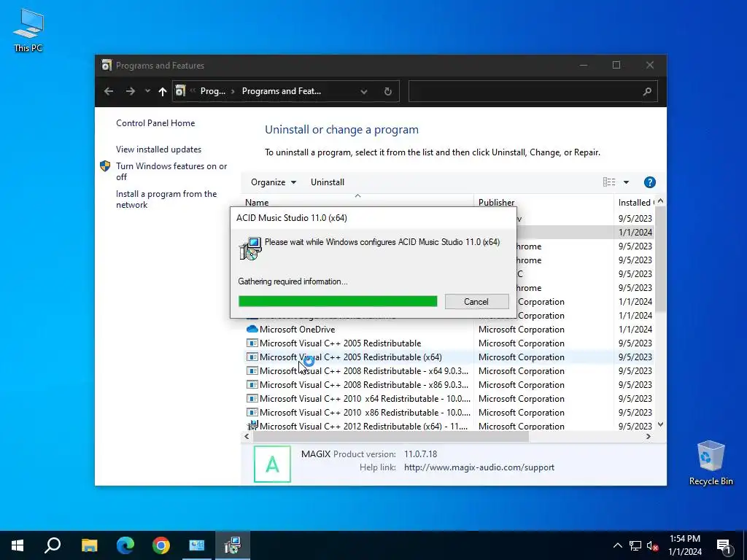Change view with the view icon
The height and width of the screenshot is (560, 747).
point(609,182)
